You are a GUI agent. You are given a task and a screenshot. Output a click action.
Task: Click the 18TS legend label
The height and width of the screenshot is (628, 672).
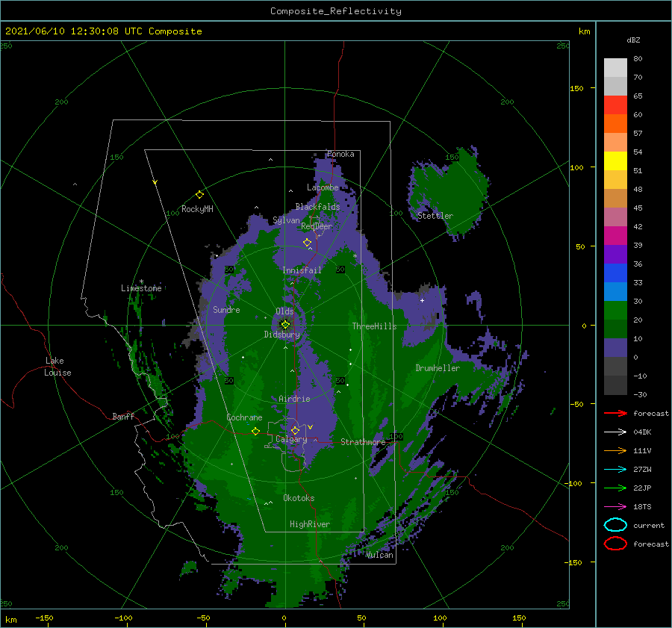[x=642, y=507]
